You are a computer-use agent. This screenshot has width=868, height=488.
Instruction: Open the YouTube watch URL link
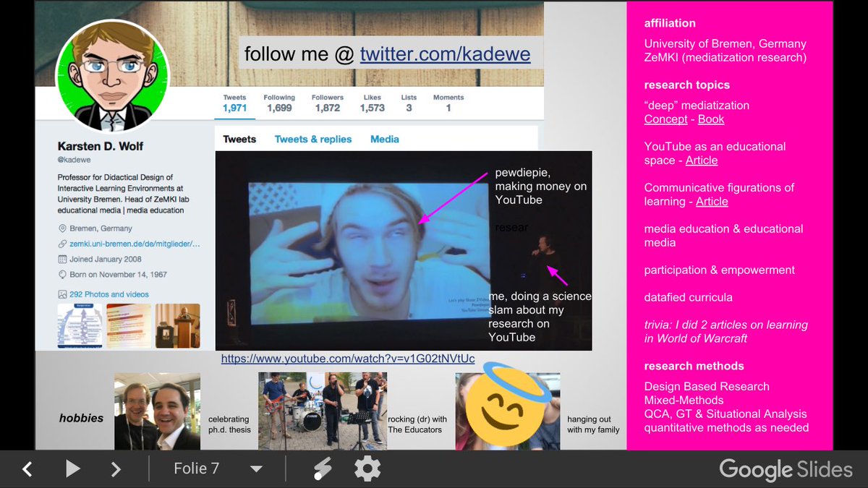348,359
